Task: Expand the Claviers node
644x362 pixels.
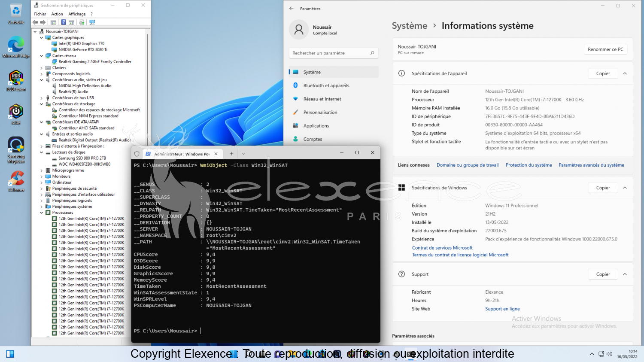Action: [42, 68]
